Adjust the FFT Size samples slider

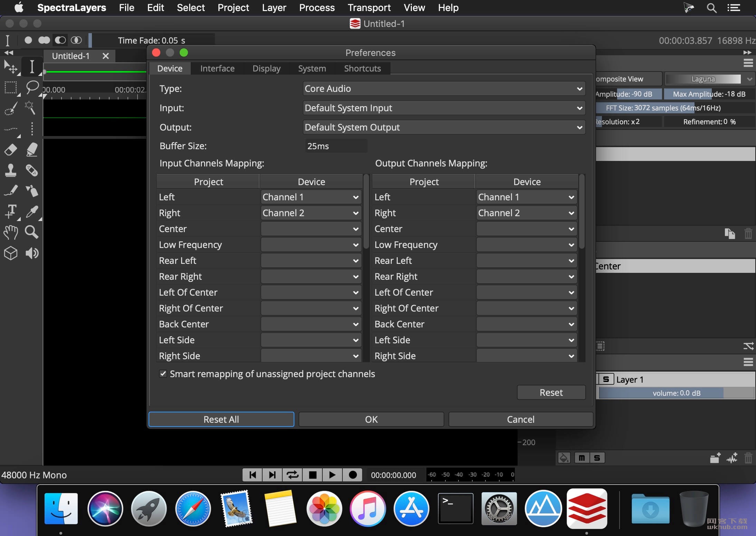pyautogui.click(x=675, y=108)
